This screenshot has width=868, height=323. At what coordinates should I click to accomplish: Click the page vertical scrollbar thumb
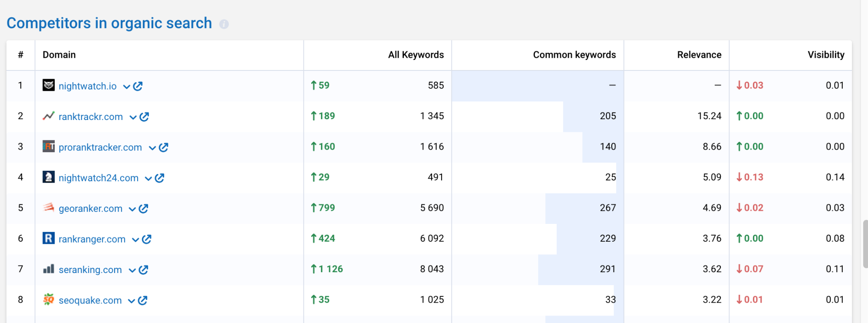[865, 244]
